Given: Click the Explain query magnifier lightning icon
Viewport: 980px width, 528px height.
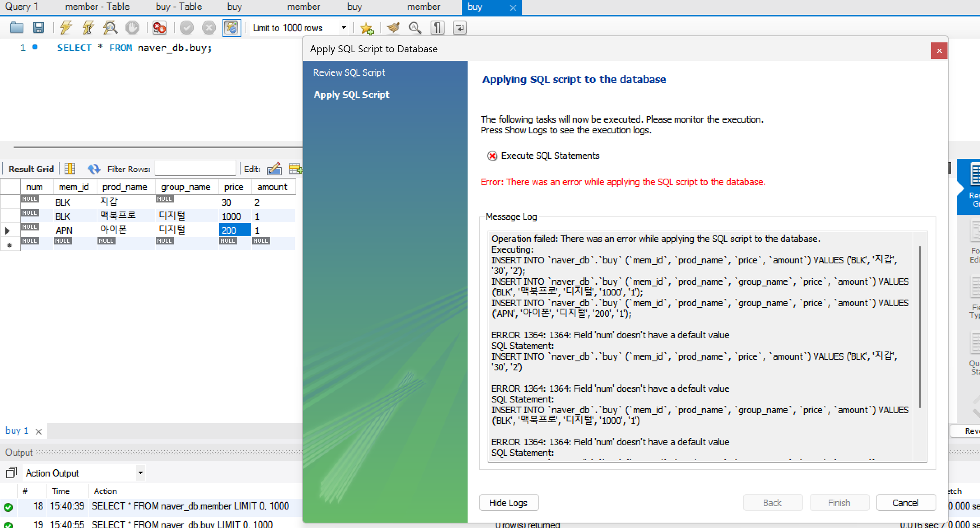Looking at the screenshot, I should 110,28.
